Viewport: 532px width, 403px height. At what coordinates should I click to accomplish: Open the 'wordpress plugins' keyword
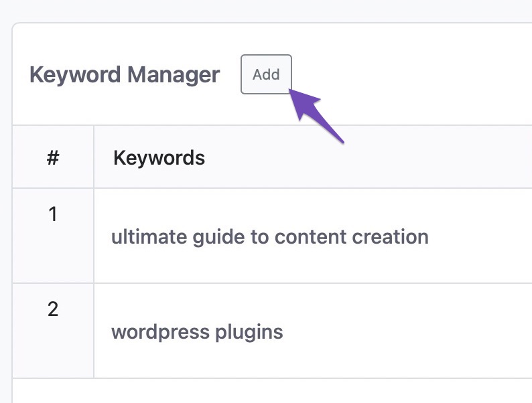pyautogui.click(x=197, y=331)
